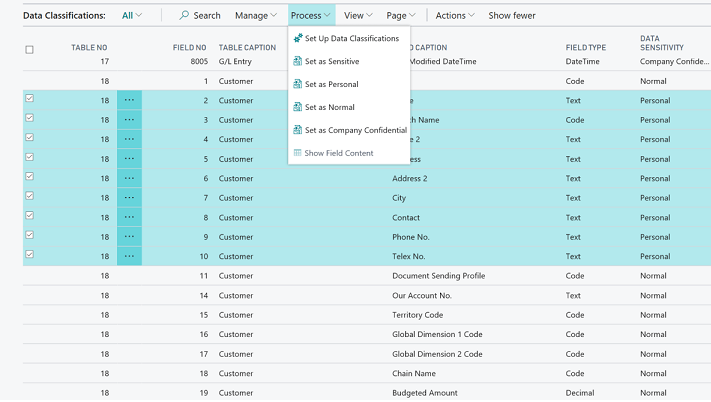This screenshot has width=711, height=402.
Task: Uncheck the row with field no 5
Action: 29,157
